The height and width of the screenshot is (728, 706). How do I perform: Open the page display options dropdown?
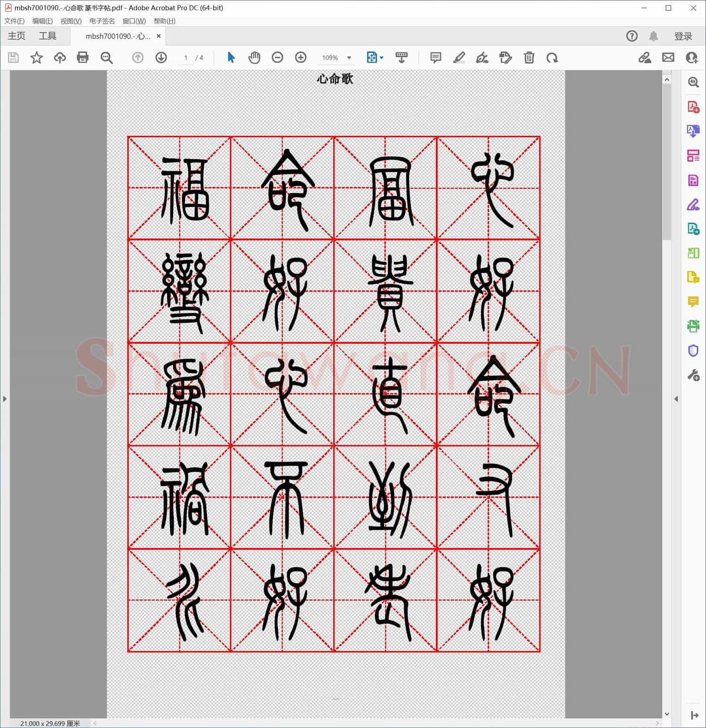click(381, 57)
